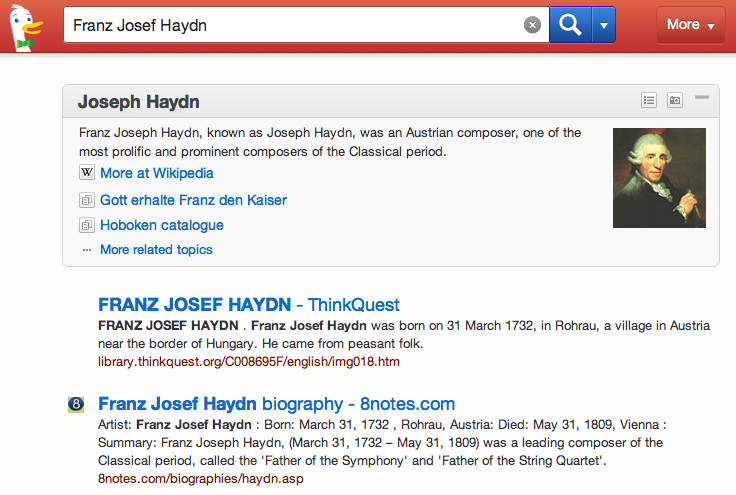Click the DuckDuckGo duck logo
Screen dimensions: 736x495
coord(26,28)
